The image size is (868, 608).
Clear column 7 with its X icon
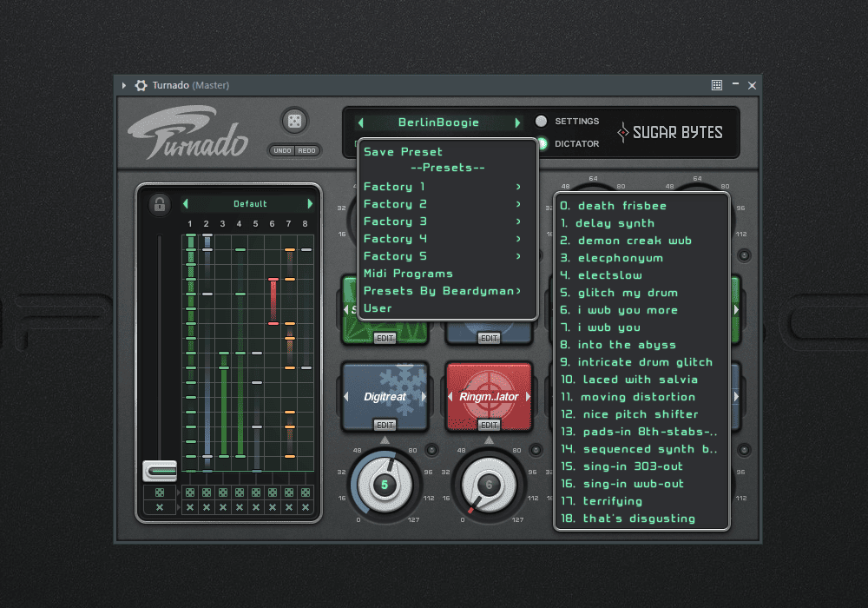coord(289,507)
